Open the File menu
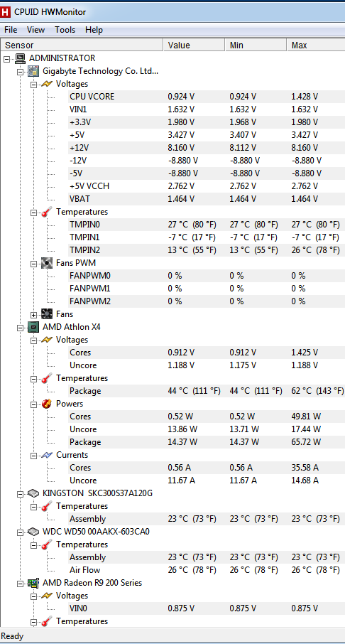The width and height of the screenshot is (345, 644). (11, 30)
